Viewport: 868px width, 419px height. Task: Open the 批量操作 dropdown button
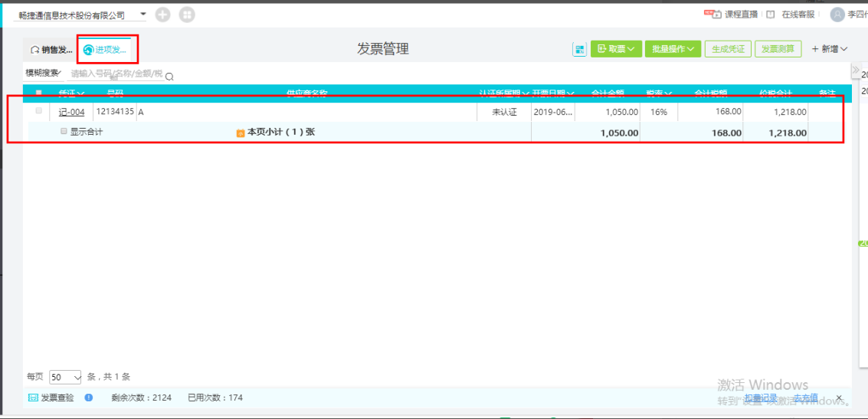673,49
